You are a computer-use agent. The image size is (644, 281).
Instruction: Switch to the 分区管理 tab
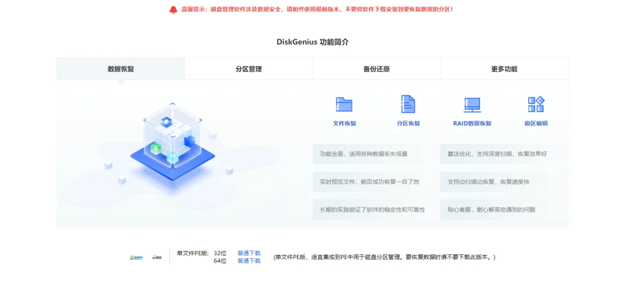pyautogui.click(x=248, y=69)
